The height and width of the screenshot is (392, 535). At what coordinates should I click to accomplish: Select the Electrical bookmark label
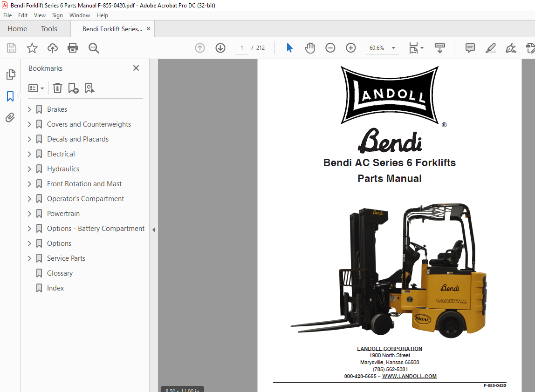click(x=61, y=154)
